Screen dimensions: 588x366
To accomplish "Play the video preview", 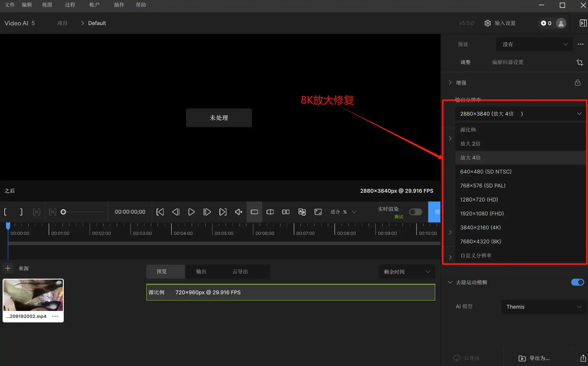I will click(x=192, y=212).
